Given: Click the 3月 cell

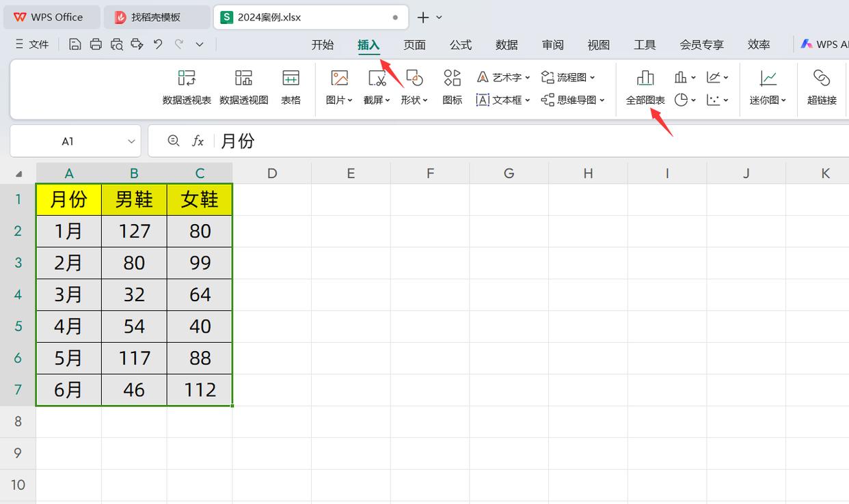Looking at the screenshot, I should pos(68,295).
